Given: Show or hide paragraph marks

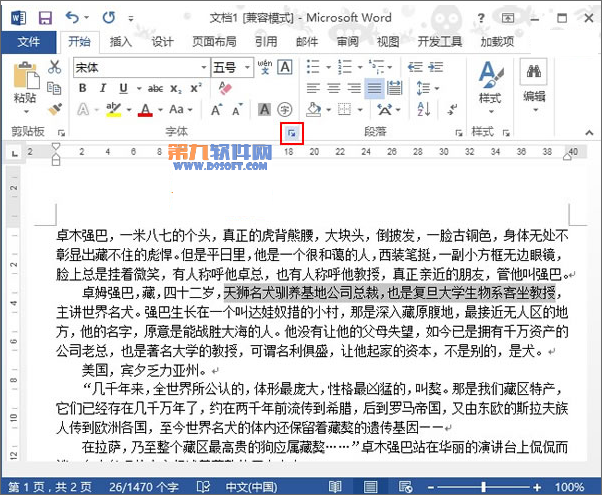Looking at the screenshot, I should (x=452, y=110).
